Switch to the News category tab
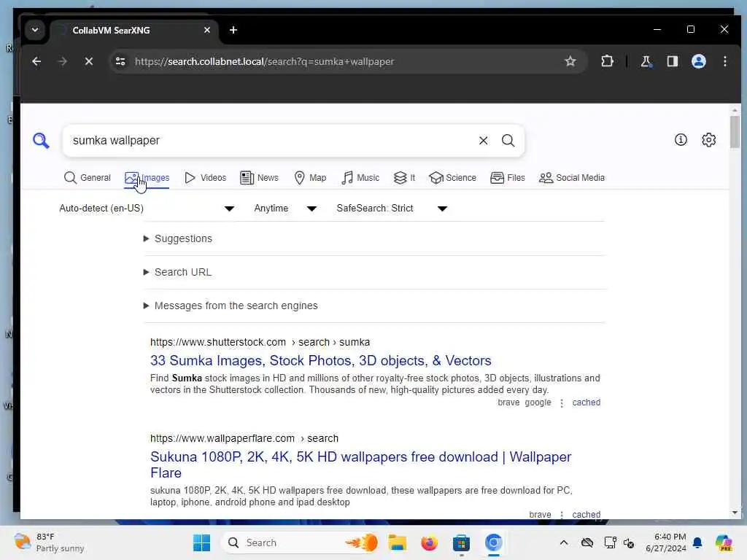747x560 pixels. click(259, 178)
